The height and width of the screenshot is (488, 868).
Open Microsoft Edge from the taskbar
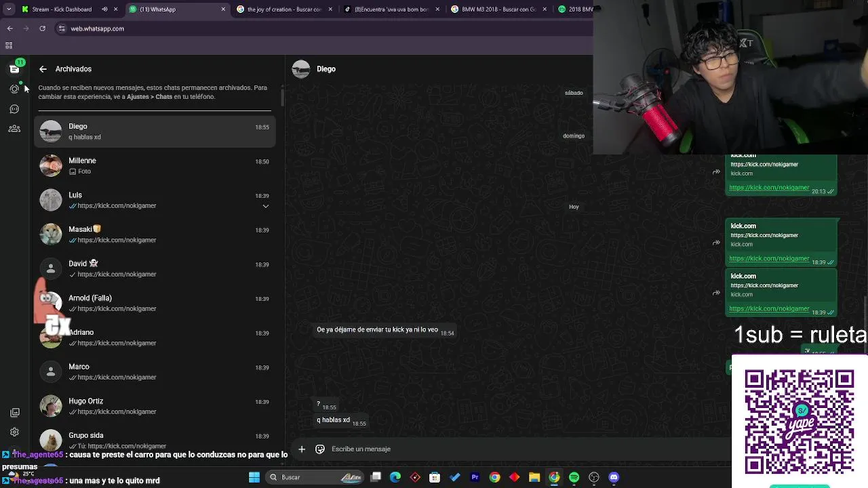395,477
